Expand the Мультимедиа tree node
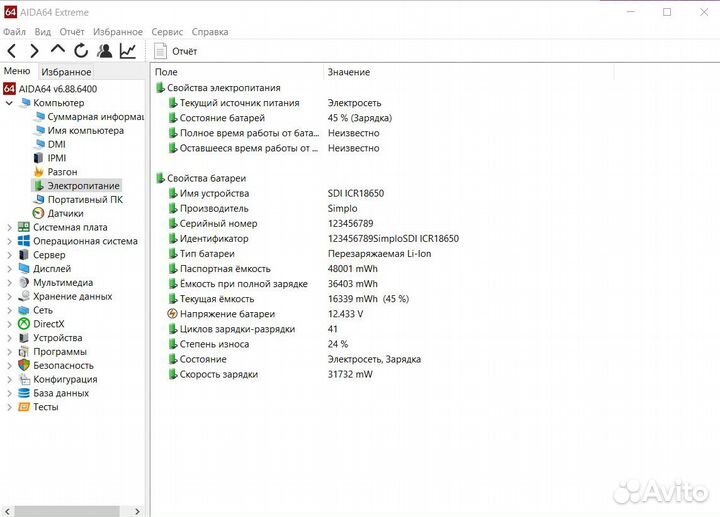 coord(9,282)
